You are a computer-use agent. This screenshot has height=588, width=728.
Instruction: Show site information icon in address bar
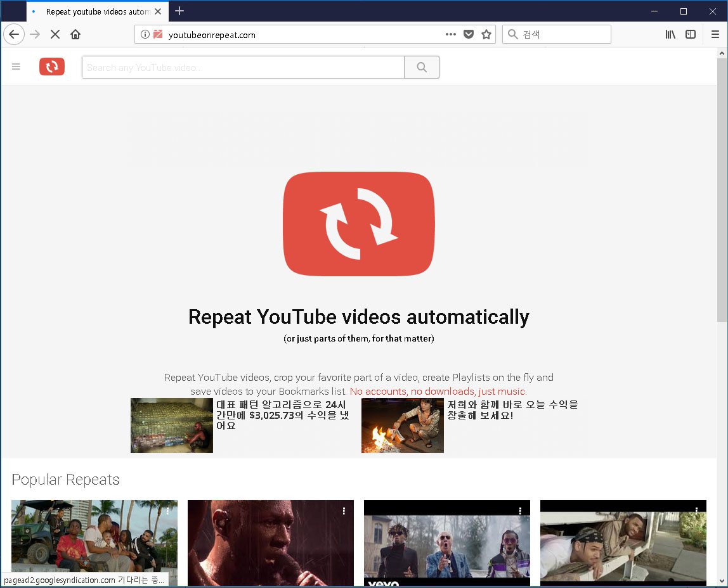click(x=145, y=34)
